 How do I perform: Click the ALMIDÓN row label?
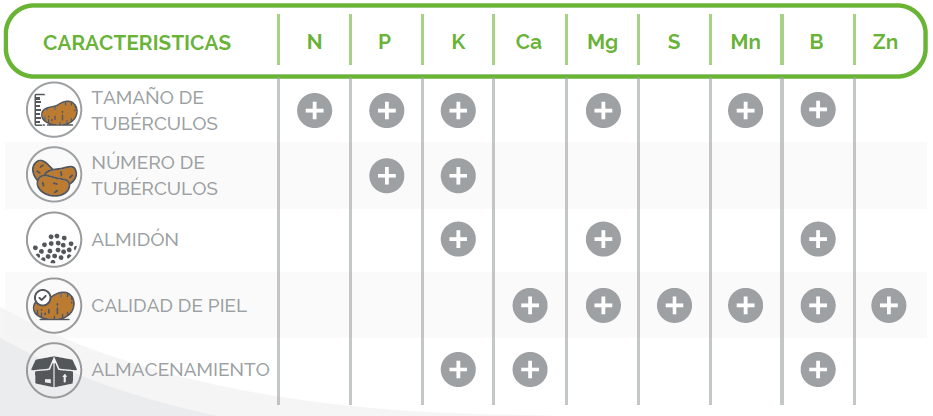click(x=135, y=240)
